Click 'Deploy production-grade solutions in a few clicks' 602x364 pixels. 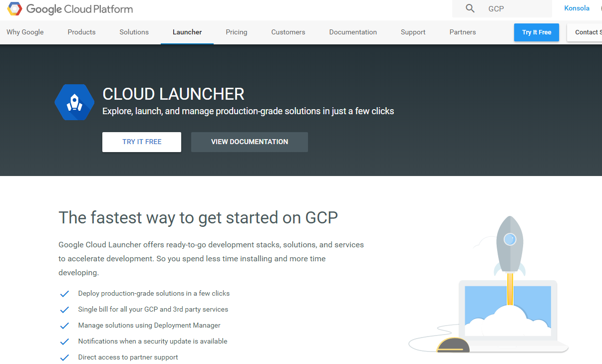(x=154, y=293)
